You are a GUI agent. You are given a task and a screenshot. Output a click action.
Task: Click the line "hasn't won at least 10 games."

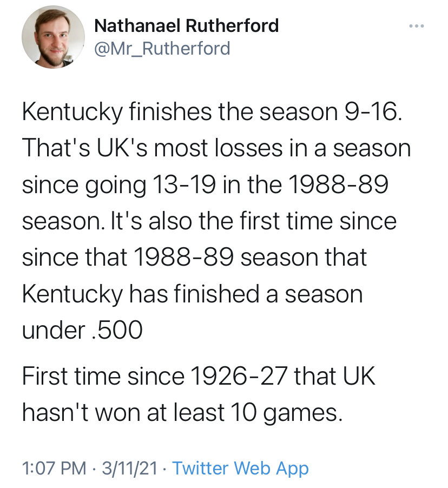182,413
